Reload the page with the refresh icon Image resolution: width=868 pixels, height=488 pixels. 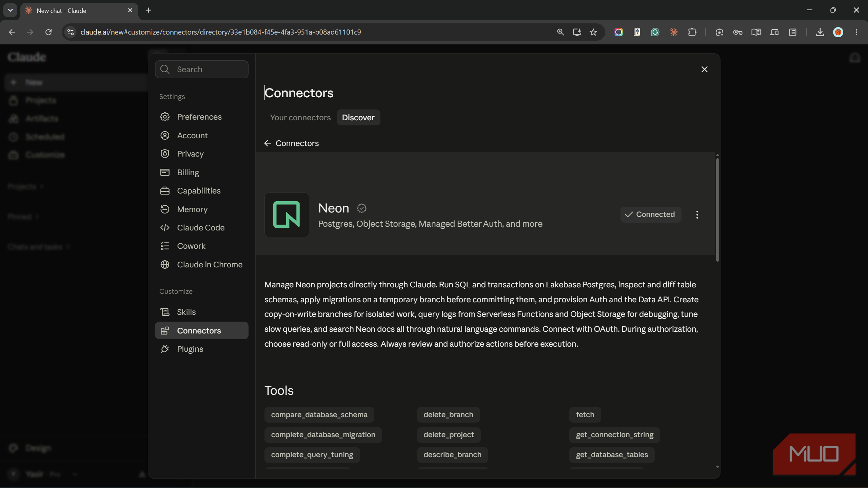click(48, 32)
